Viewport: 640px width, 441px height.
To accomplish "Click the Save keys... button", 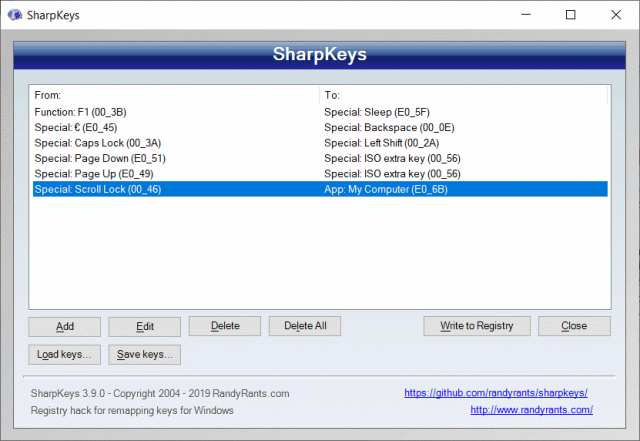I will tap(144, 354).
